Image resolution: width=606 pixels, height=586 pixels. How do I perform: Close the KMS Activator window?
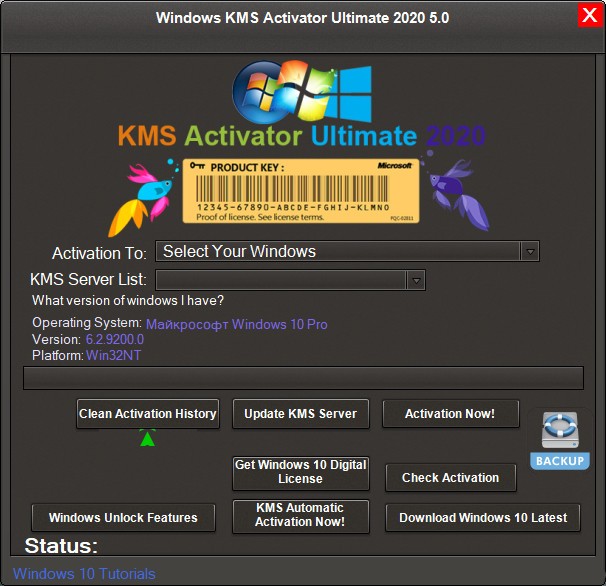590,16
